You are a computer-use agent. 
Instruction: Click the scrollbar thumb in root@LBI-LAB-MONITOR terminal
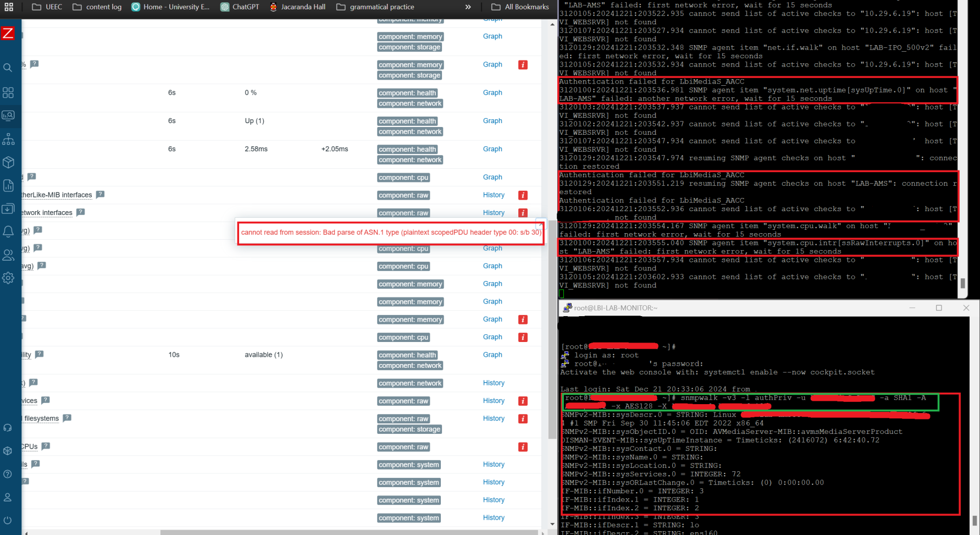(x=975, y=521)
